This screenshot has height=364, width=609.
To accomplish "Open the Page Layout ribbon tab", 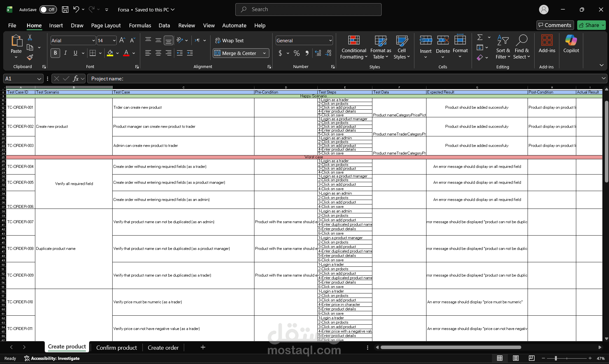I will point(106,25).
